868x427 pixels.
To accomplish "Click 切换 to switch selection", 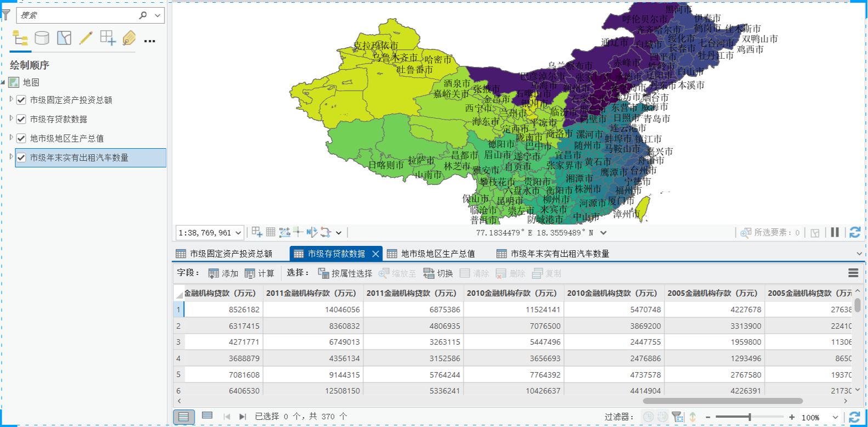I will coord(438,273).
